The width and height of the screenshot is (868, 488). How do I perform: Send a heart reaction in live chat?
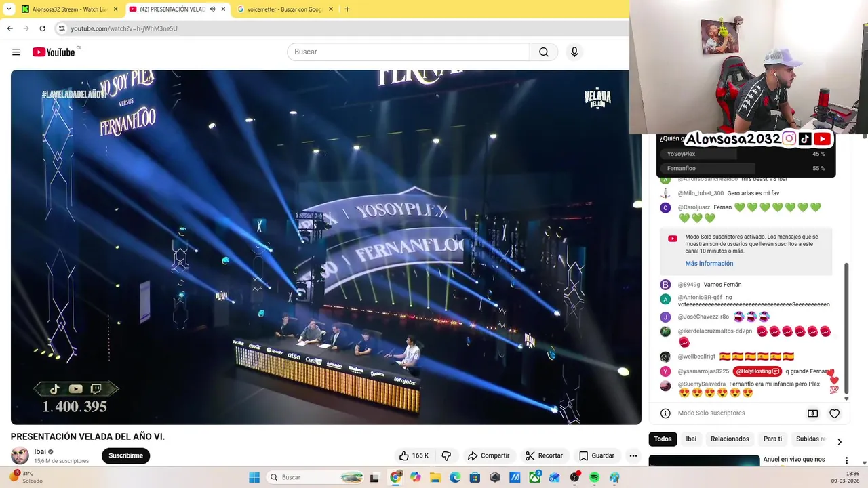point(834,413)
